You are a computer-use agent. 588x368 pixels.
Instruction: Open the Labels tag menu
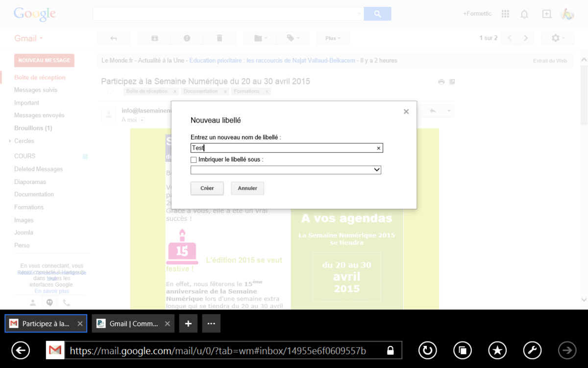point(293,38)
